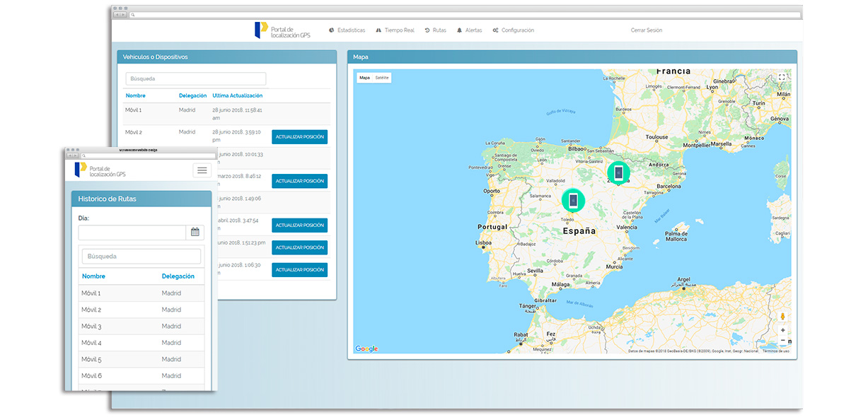
Task: Select the Móvil 2 row in the vehicles table
Action: 226,136
